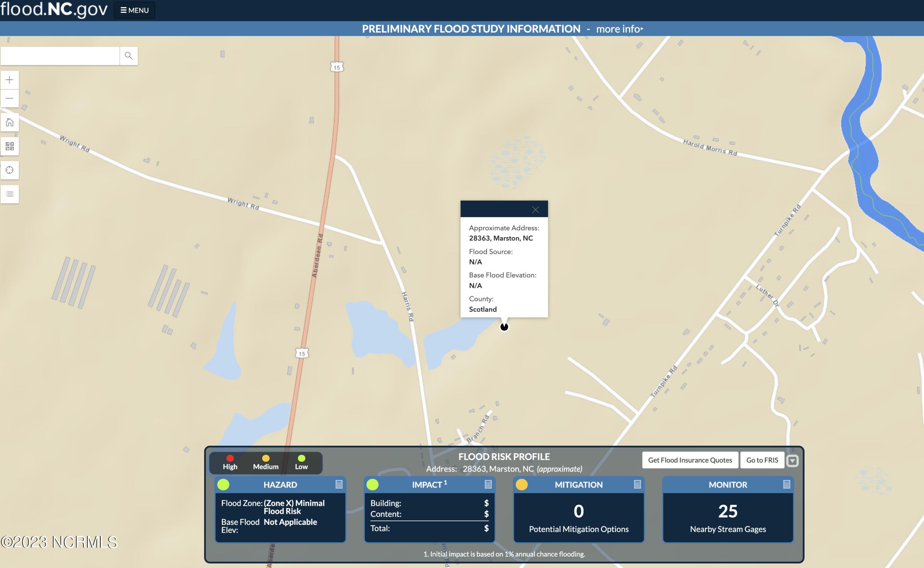Screen dimensions: 924x568
Task: Click 'Not Applicable' base flood elevation value
Action: 290,522
